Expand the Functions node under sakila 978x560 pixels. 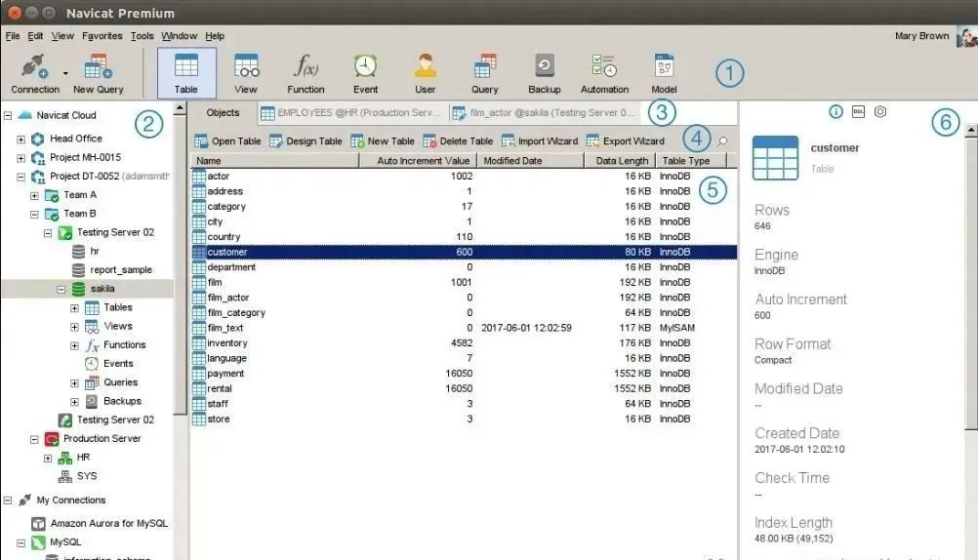74,345
